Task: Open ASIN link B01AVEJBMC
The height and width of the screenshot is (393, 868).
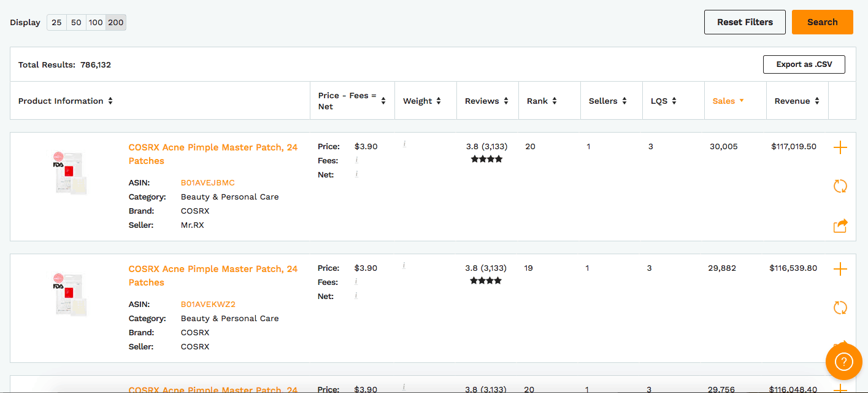Action: tap(208, 183)
